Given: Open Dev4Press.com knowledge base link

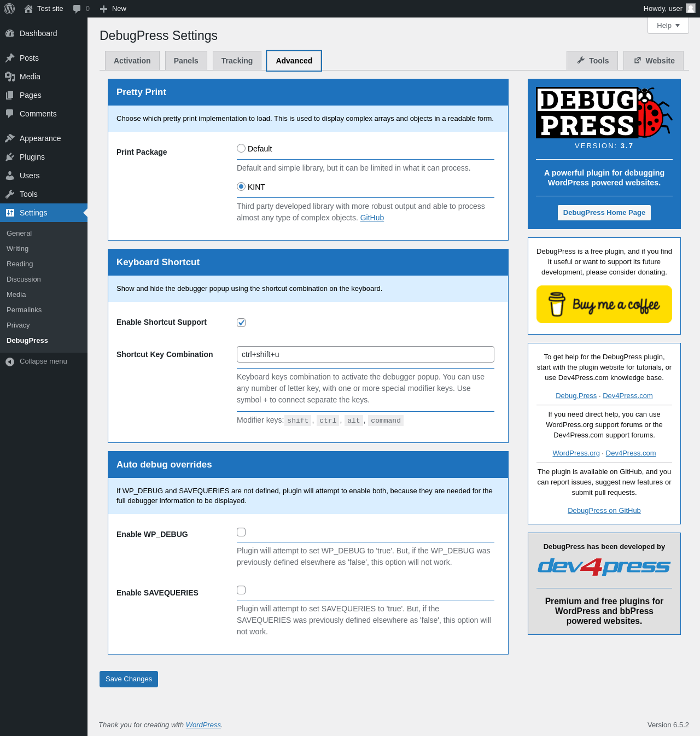Looking at the screenshot, I should pos(628,396).
